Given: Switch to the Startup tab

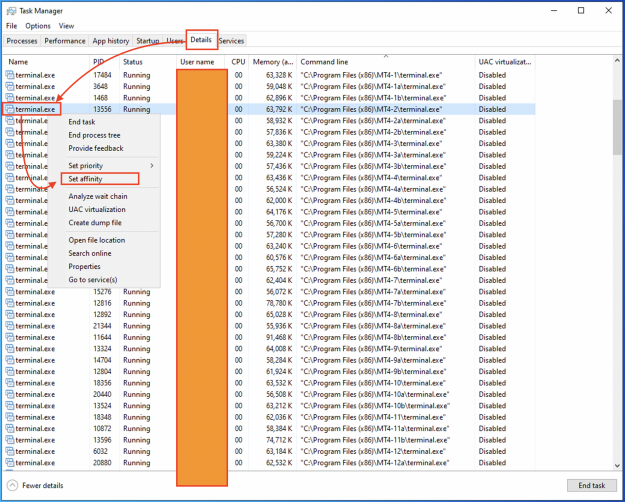Looking at the screenshot, I should [x=147, y=41].
